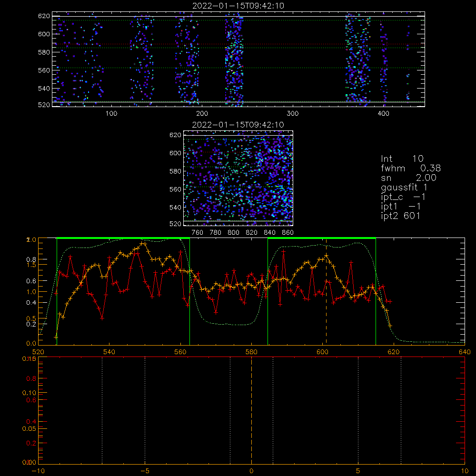Click the "ipt_c -1" parameter line
The width and height of the screenshot is (476, 476).
click(403, 197)
